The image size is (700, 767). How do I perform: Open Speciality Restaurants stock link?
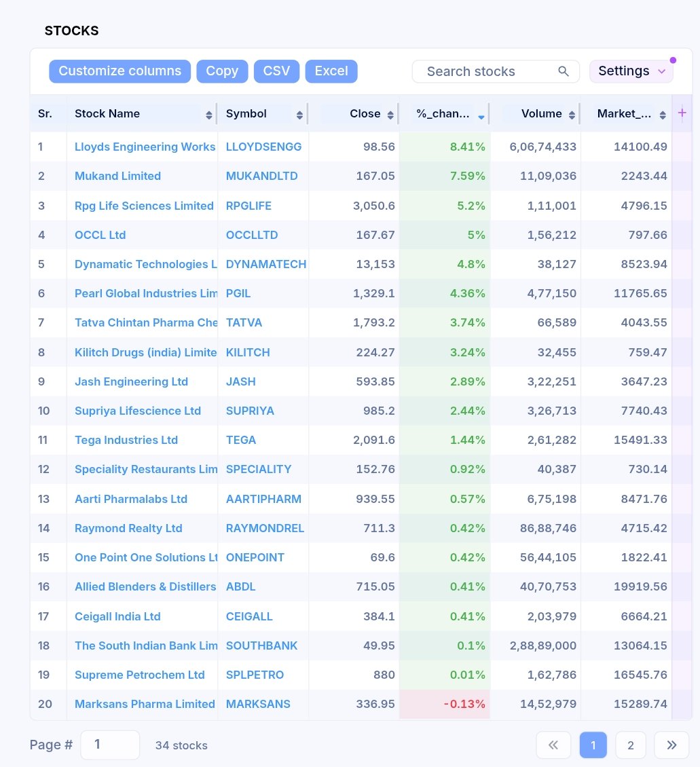[146, 470]
